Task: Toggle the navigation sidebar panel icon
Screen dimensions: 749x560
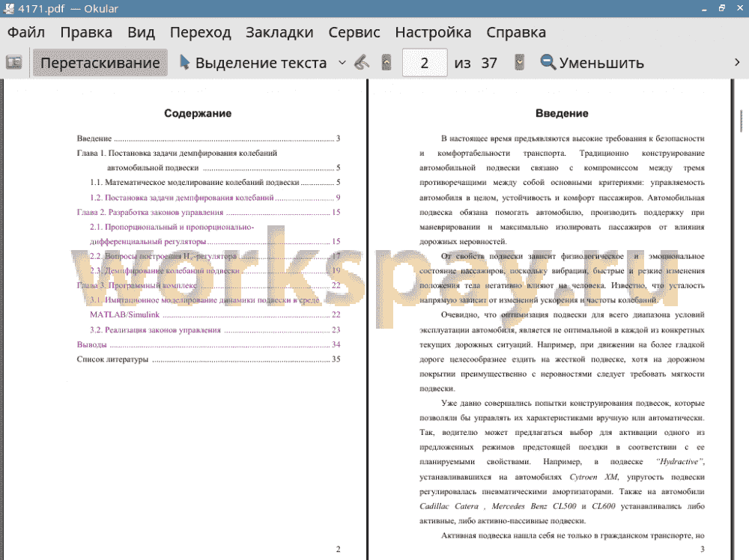Action: click(13, 63)
